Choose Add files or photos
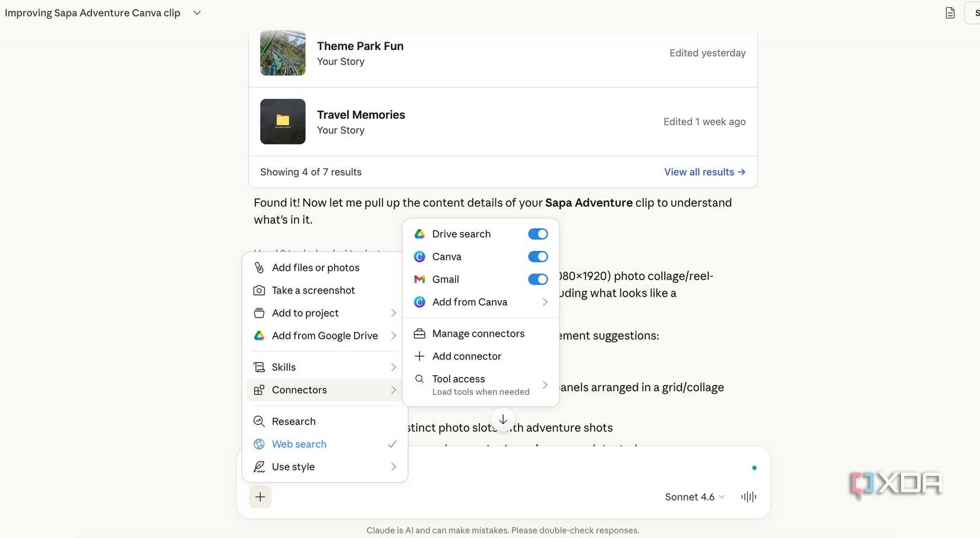980x538 pixels. click(315, 268)
